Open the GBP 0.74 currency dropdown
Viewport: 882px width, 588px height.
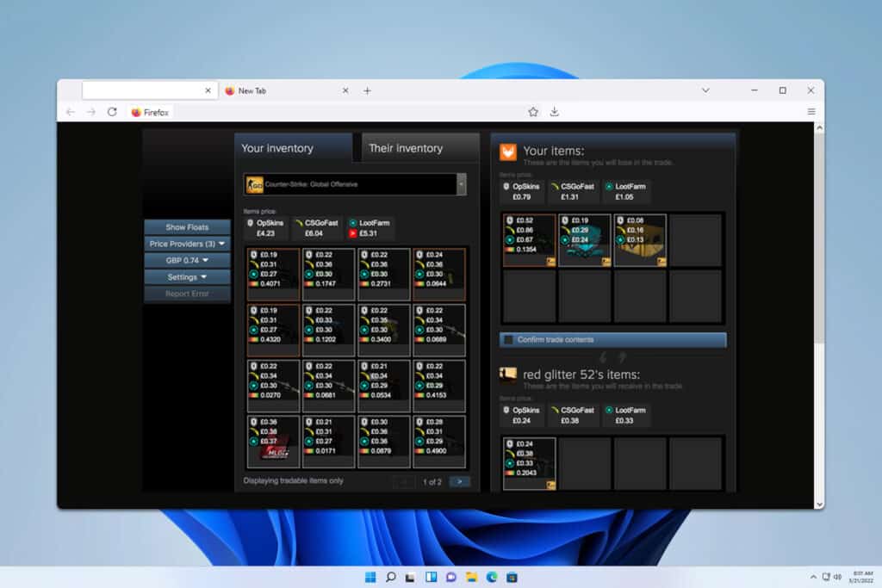pyautogui.click(x=187, y=260)
